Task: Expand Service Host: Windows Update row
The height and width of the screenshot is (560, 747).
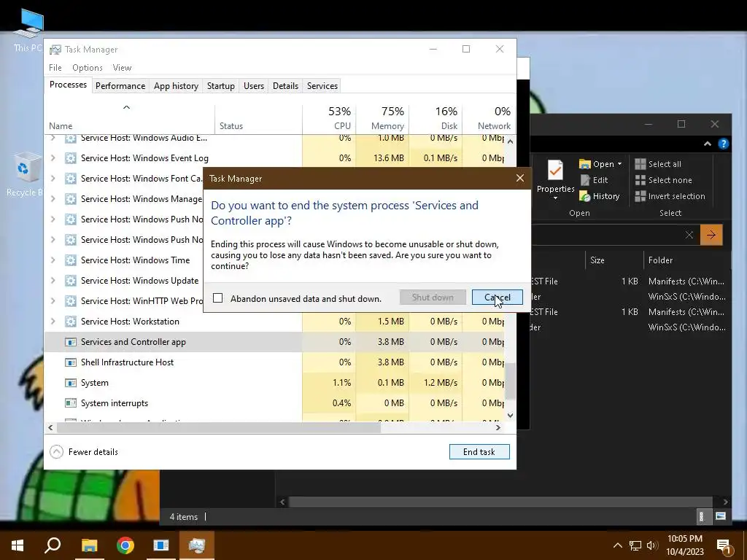Action: pyautogui.click(x=53, y=281)
